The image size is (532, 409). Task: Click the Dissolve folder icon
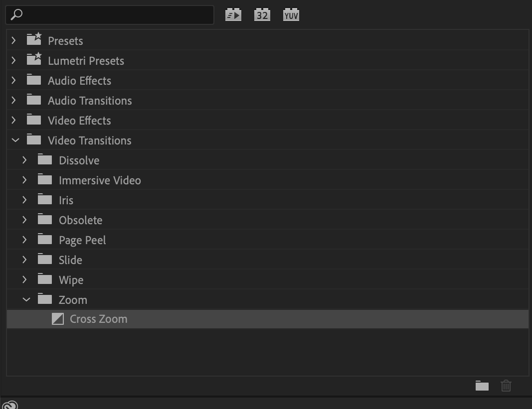(x=45, y=159)
